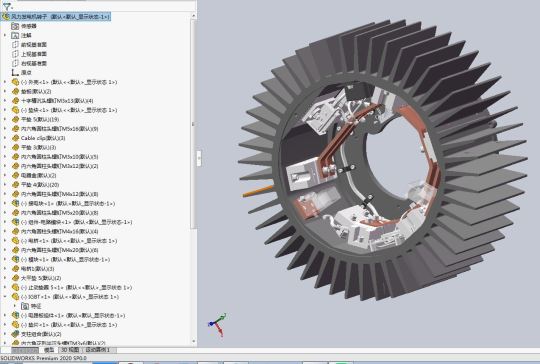Click the feature tree scroll-down arrow
This screenshot has width=540, height=364.
pos(193,341)
